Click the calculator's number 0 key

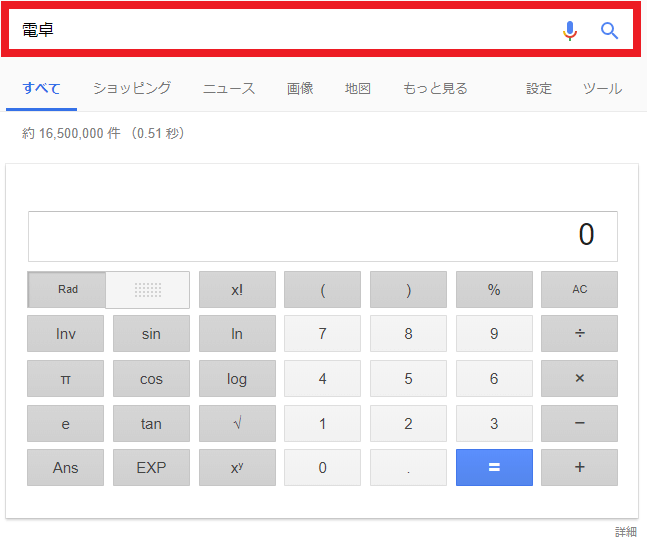(x=322, y=468)
